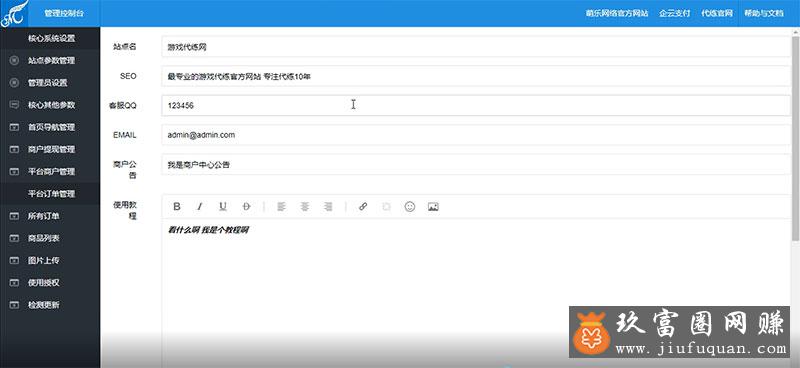Focus the 站点名 input field
This screenshot has width=800, height=368.
tap(476, 46)
